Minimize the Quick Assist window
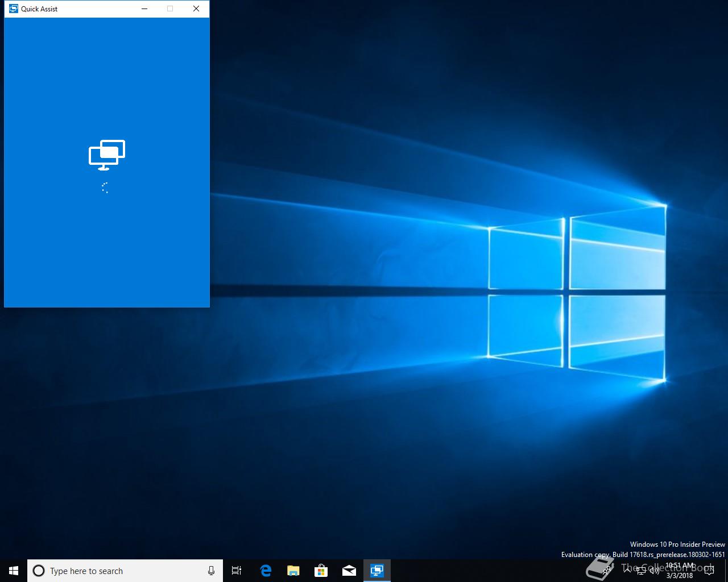Screen dimensions: 728x582 tap(144, 9)
